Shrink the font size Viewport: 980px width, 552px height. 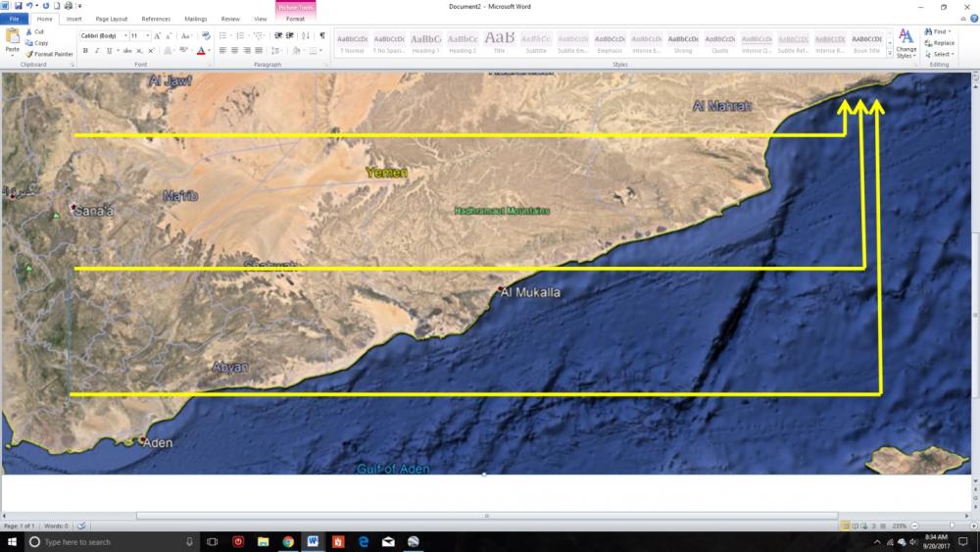pos(169,36)
